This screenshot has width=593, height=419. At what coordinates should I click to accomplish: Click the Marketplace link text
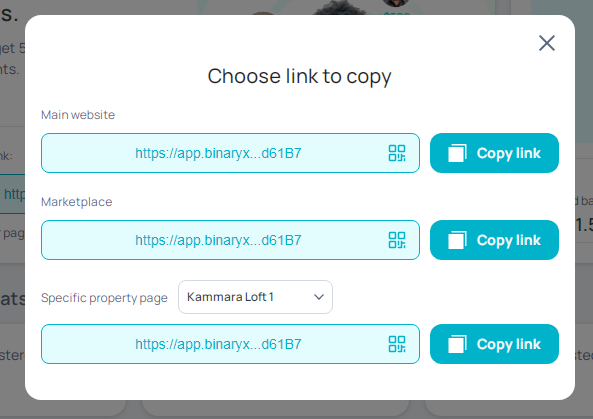pyautogui.click(x=218, y=241)
